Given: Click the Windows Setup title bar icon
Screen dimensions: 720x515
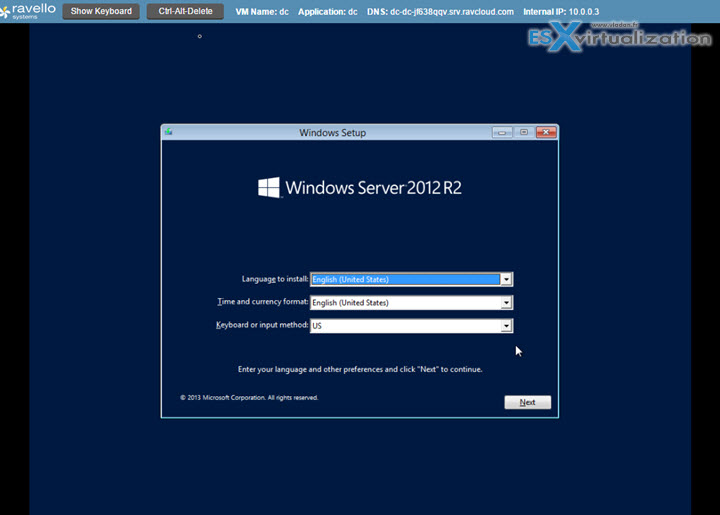Looking at the screenshot, I should [x=169, y=132].
